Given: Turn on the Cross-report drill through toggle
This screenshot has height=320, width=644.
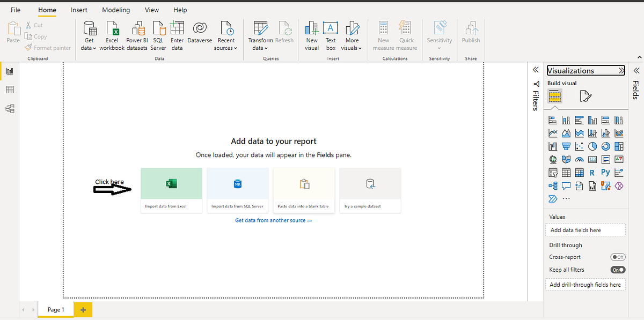Looking at the screenshot, I should (618, 257).
